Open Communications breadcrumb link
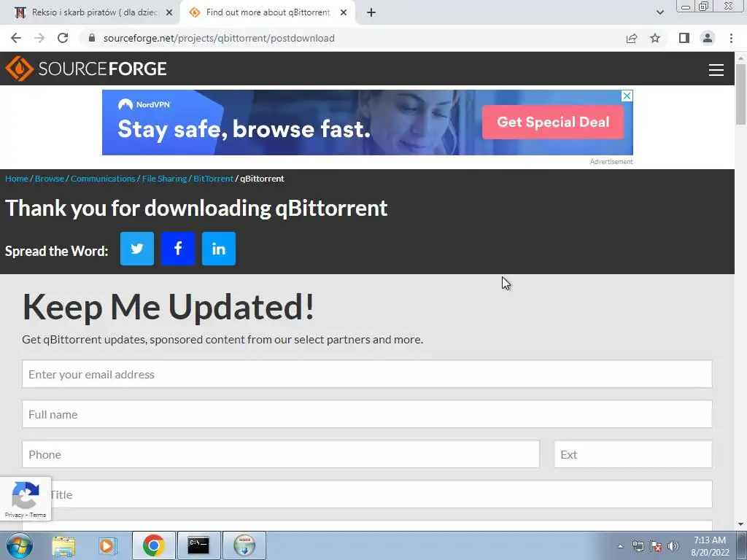This screenshot has height=560, width=747. [x=103, y=179]
